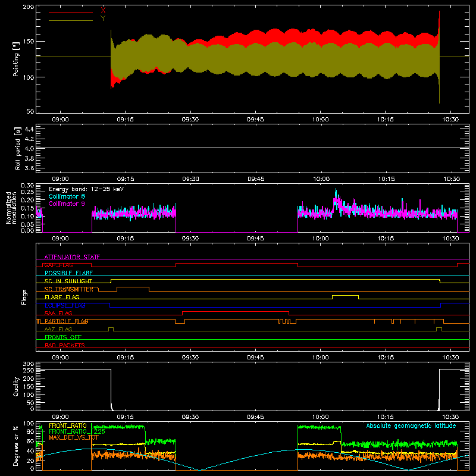This screenshot has height=476, width=476.
Task: Click the BAD_PACKETS flag label
Action: [x=65, y=346]
